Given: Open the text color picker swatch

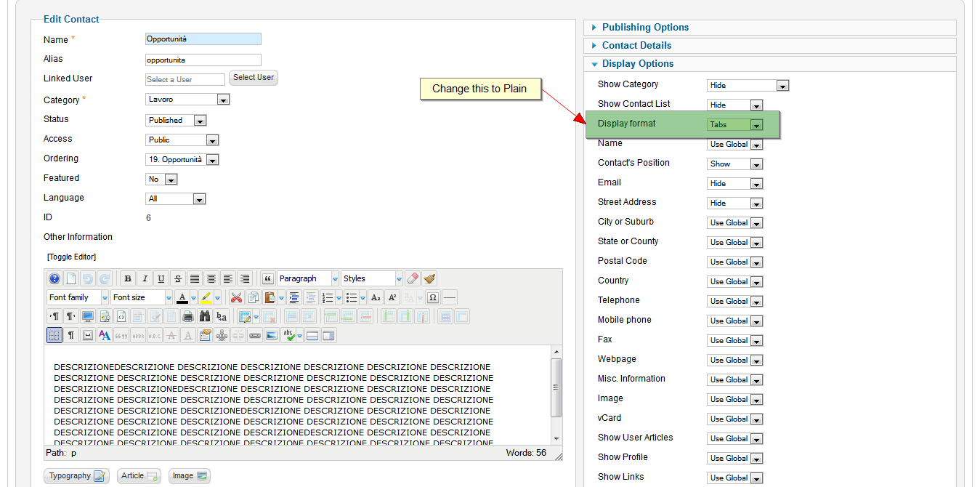Looking at the screenshot, I should 182,297.
